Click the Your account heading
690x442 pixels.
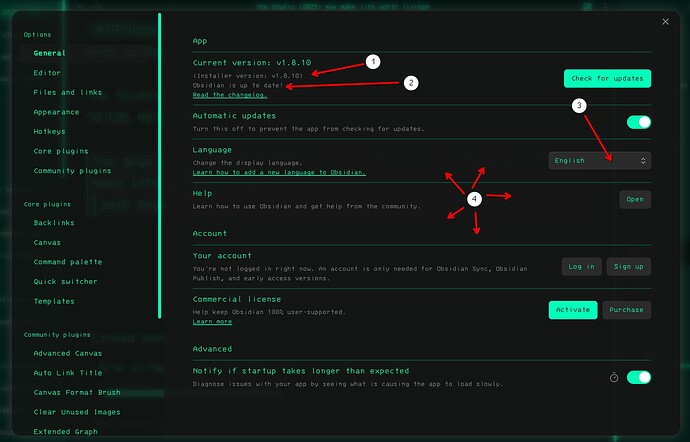click(x=222, y=255)
